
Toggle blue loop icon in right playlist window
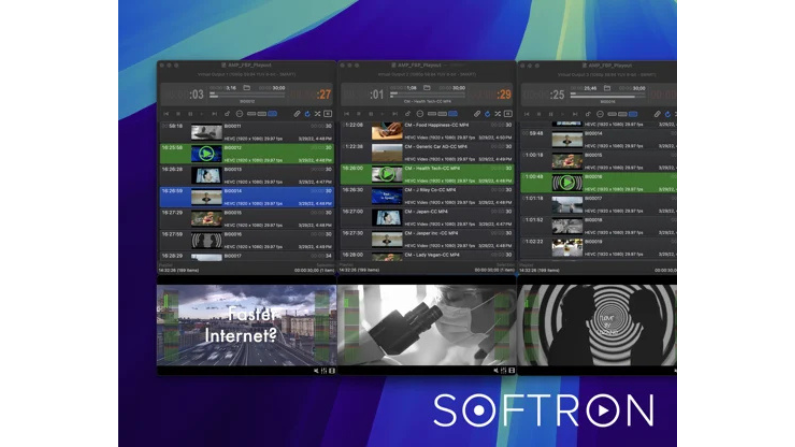(x=668, y=114)
